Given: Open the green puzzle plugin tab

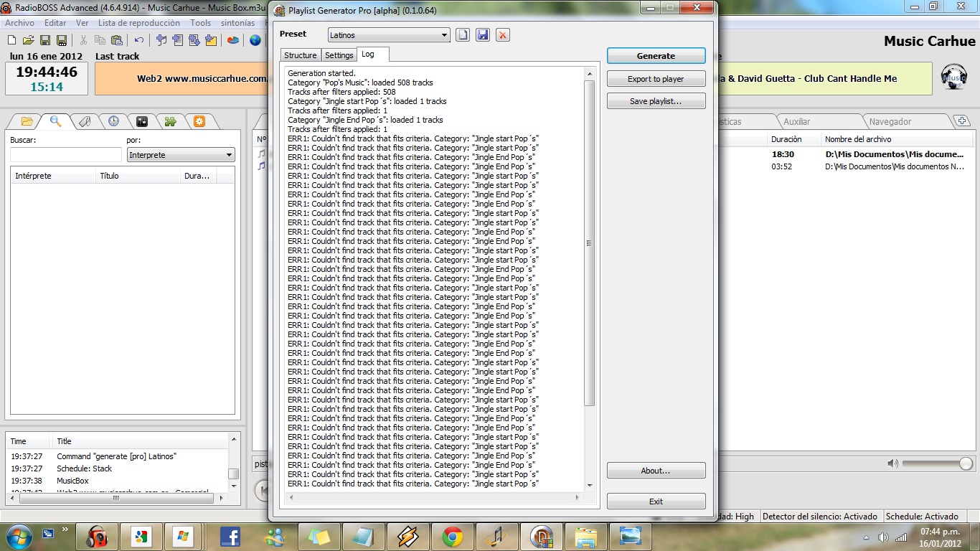Looking at the screenshot, I should click(171, 121).
